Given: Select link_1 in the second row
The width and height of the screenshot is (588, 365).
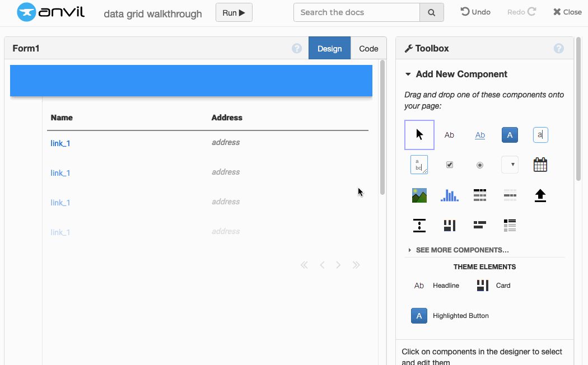Looking at the screenshot, I should click(60, 173).
